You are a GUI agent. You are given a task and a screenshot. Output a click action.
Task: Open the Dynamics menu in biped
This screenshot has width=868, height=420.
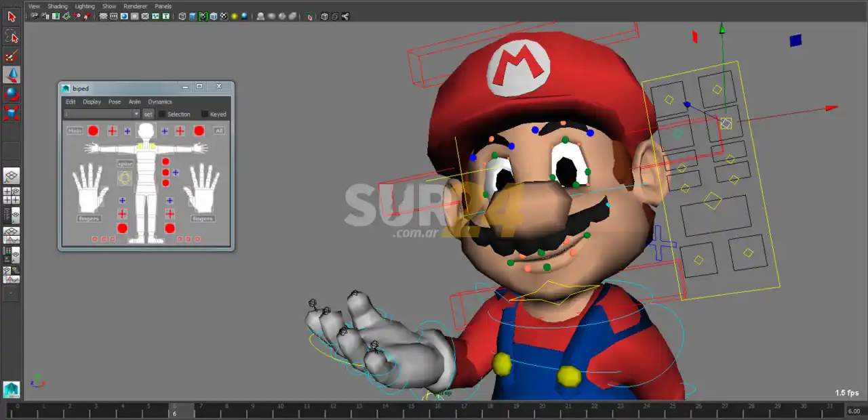pos(160,102)
